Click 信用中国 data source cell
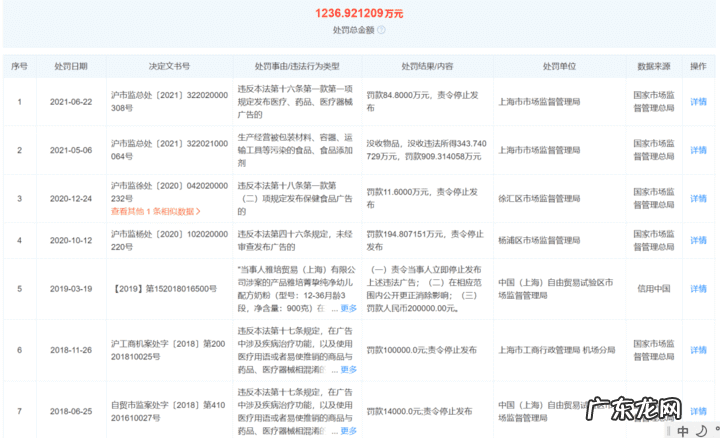Image resolution: width=720 pixels, height=438 pixels. [654, 289]
